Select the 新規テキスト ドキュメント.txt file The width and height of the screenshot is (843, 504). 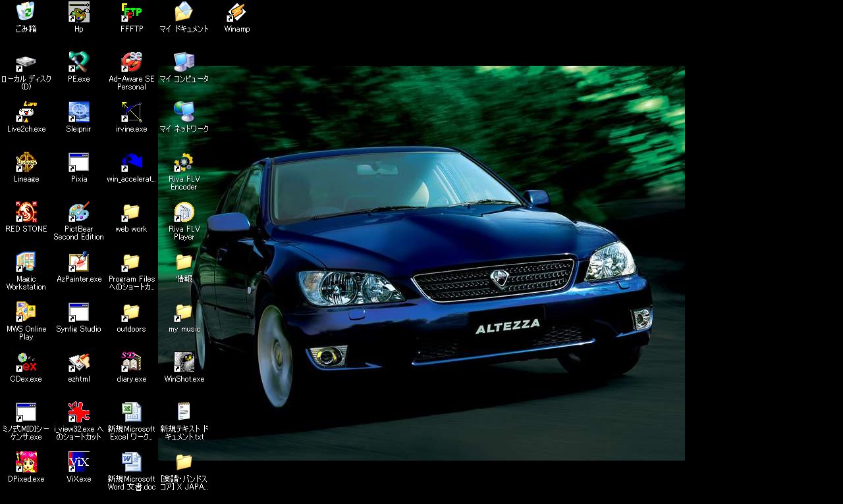click(184, 412)
